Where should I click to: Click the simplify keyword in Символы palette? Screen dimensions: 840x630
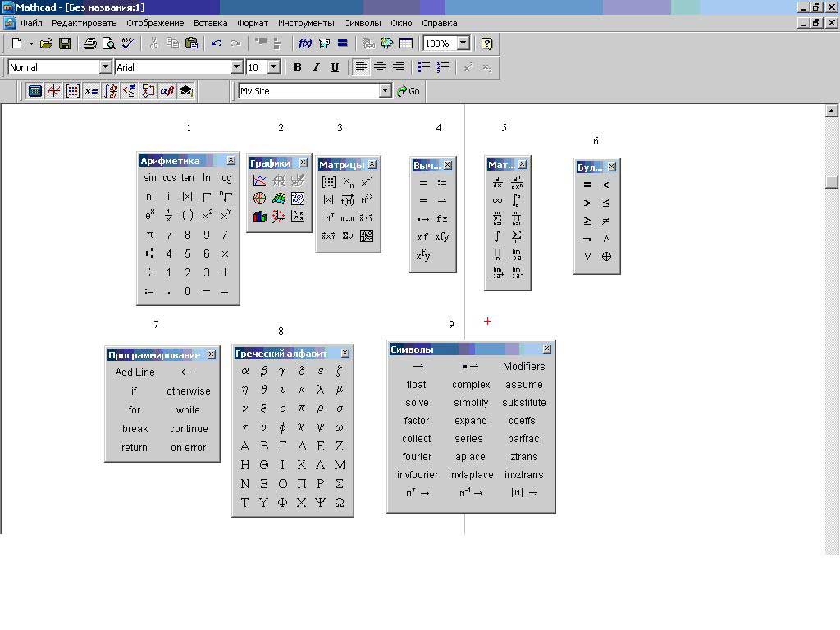[471, 402]
